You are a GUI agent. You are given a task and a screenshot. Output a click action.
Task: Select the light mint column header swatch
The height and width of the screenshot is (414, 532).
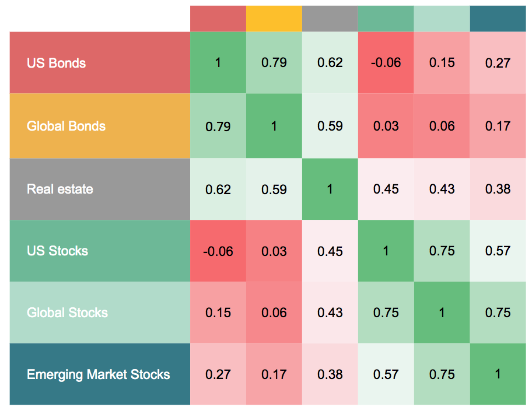(x=442, y=19)
